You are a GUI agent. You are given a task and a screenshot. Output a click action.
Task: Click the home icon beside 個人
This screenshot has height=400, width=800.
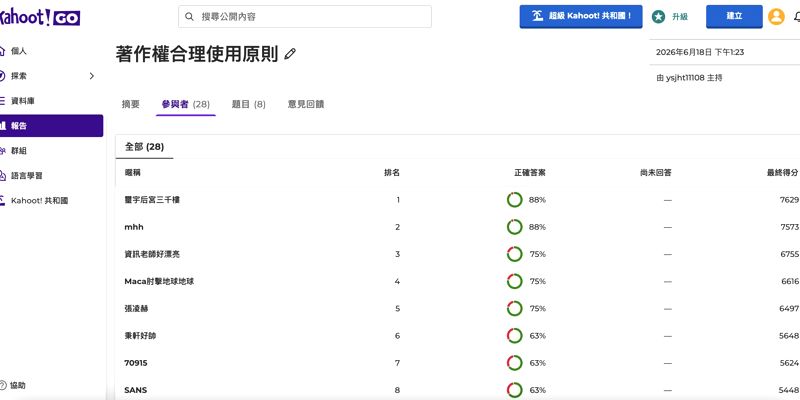pyautogui.click(x=2, y=51)
